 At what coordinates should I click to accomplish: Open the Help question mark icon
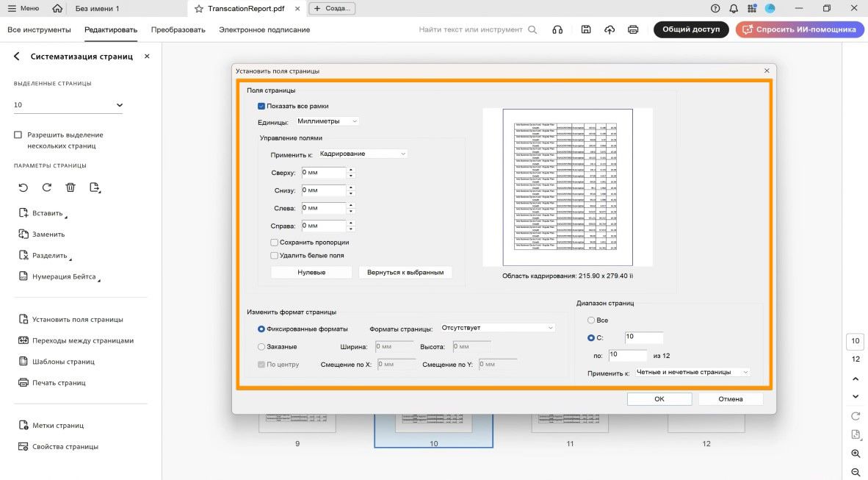[715, 8]
